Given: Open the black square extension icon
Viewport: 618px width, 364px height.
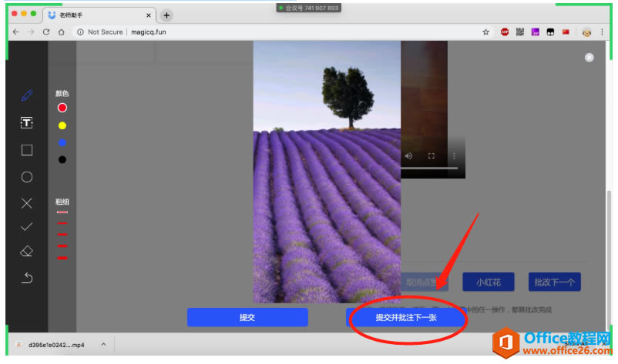Looking at the screenshot, I should click(551, 32).
